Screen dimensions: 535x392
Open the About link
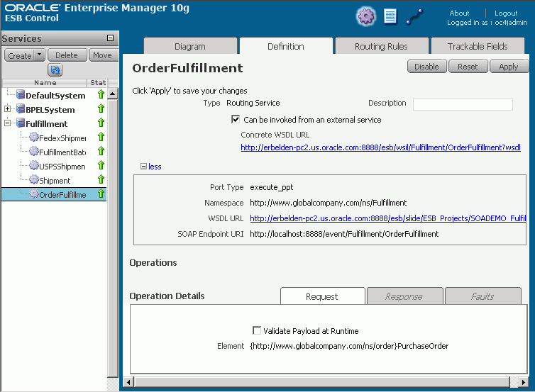[x=459, y=13]
